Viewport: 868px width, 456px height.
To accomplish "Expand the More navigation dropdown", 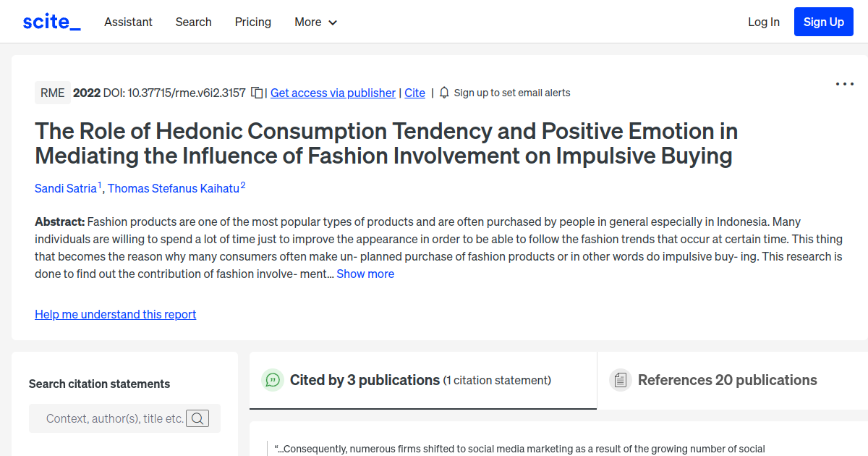I will pos(315,22).
